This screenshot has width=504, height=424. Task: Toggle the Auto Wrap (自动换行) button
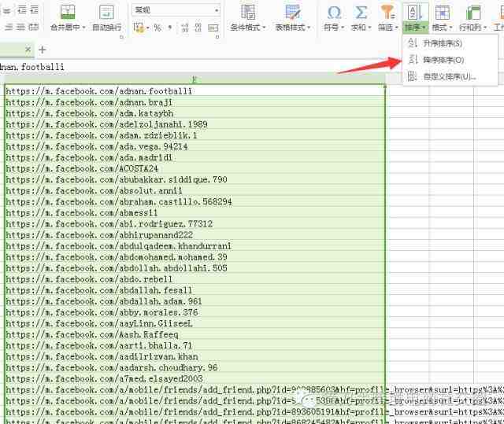coord(107,17)
